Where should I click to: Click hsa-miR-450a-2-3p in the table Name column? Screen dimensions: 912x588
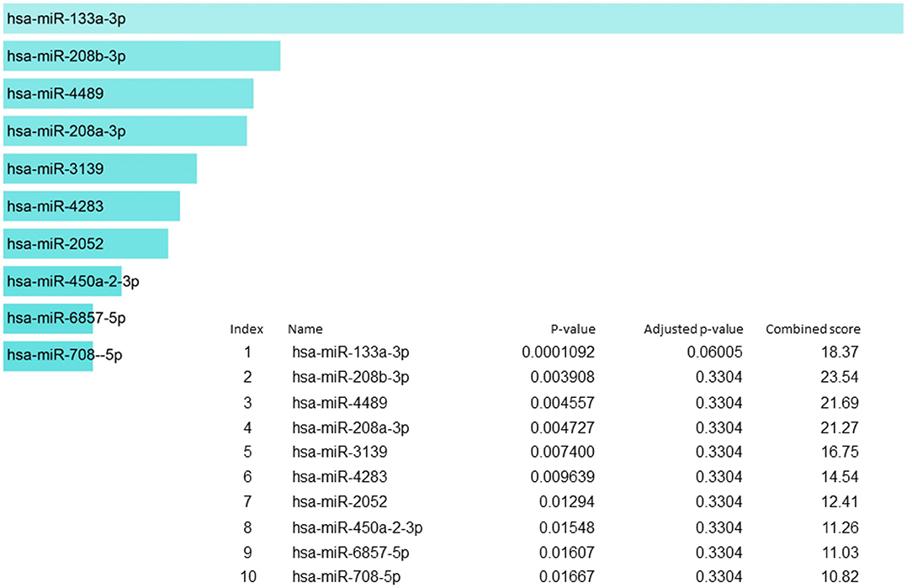[358, 527]
